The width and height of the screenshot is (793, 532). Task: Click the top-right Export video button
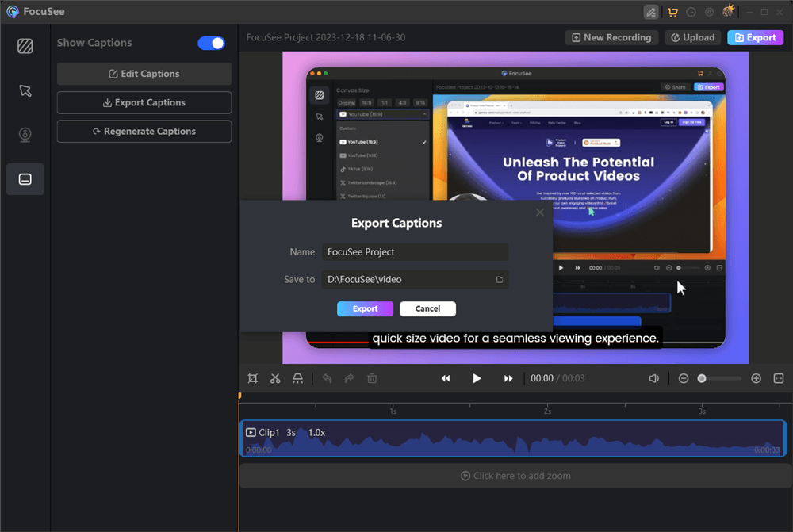pyautogui.click(x=755, y=37)
